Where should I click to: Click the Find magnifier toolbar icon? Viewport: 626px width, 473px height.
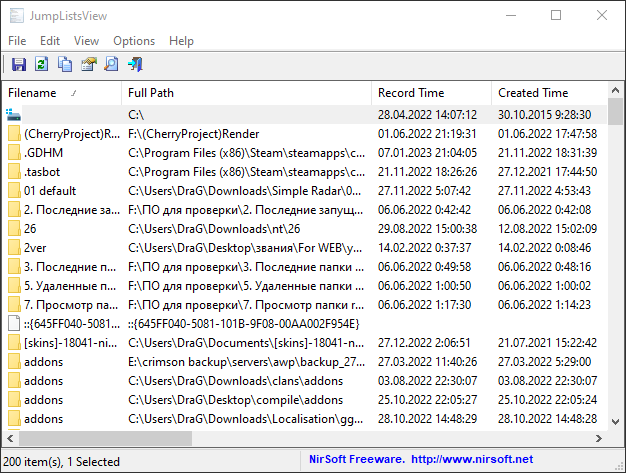(x=111, y=65)
